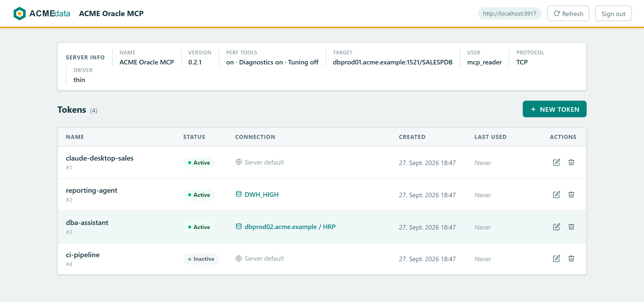Image resolution: width=644 pixels, height=302 pixels.
Task: Edit the claude-desktop-sales token
Action: click(556, 162)
